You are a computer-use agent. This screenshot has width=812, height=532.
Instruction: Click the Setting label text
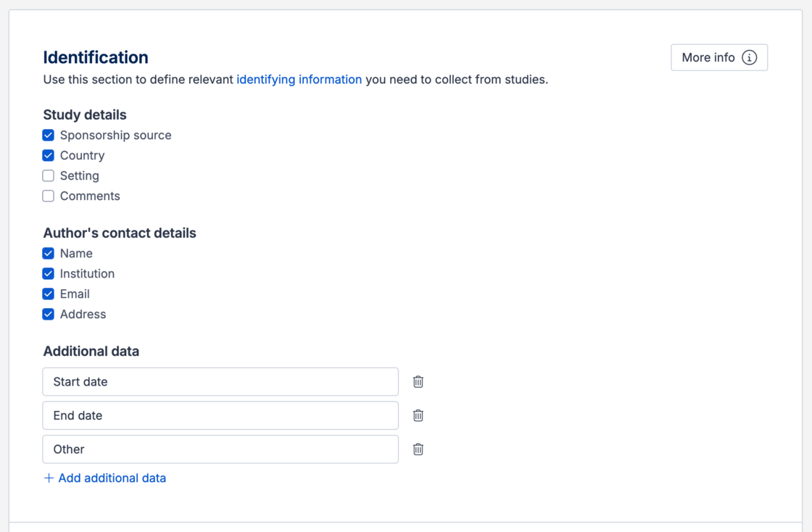pyautogui.click(x=79, y=176)
